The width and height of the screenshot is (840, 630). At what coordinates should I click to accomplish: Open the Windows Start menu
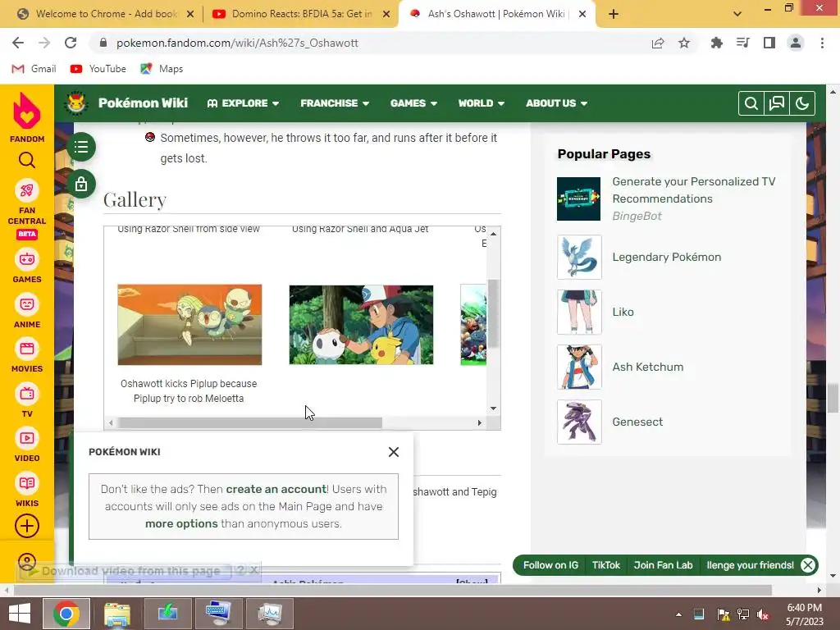click(x=20, y=614)
